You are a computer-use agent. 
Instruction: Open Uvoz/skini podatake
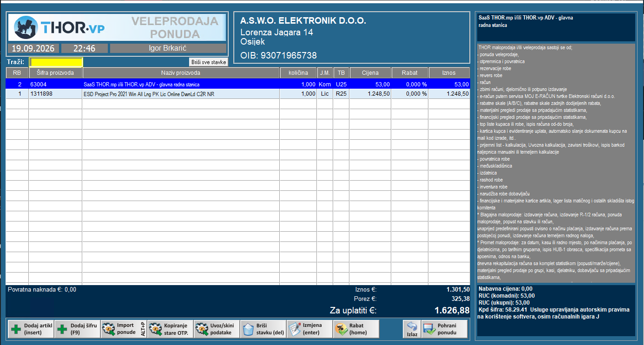217,329
